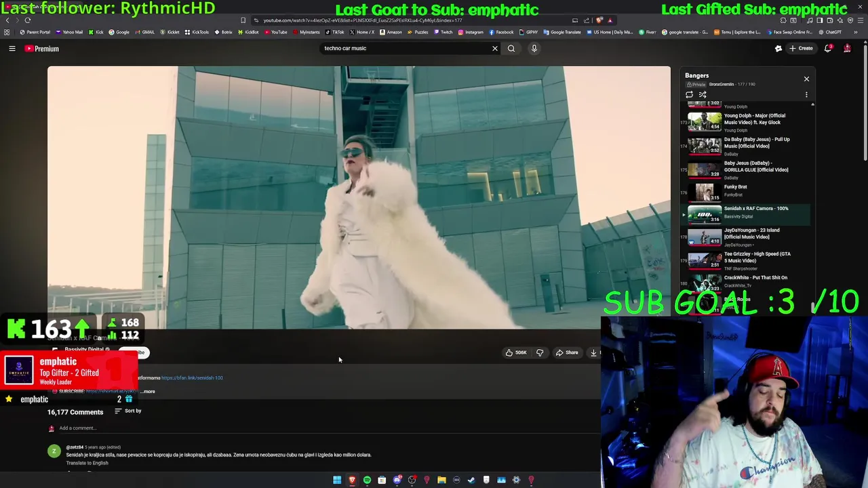Play Young Dolph - Major in playlist

[x=745, y=122]
